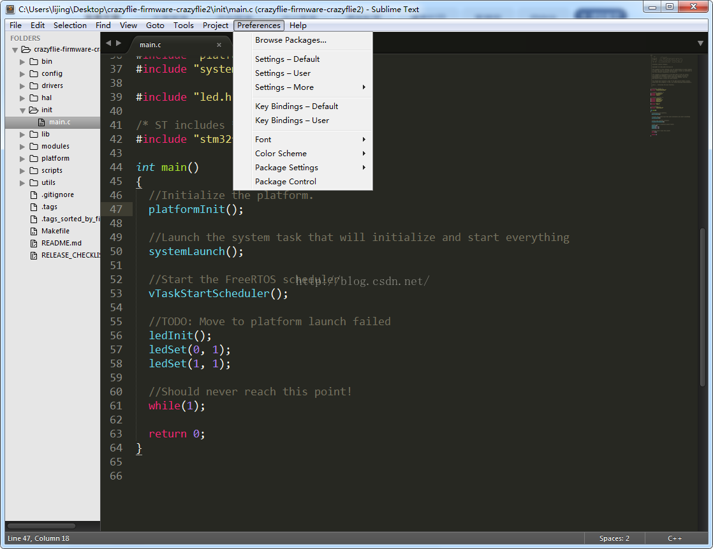
Task: Expand the Font submenu
Action: (303, 140)
